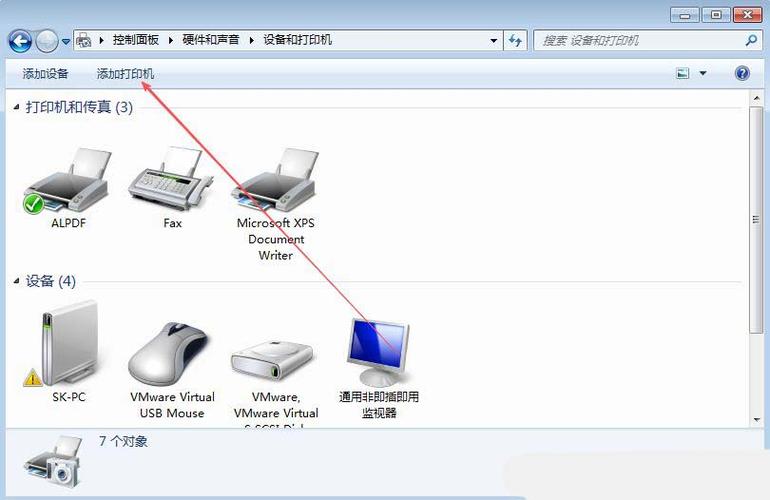770x500 pixels.
Task: Close the Devices and Printers window
Action: click(x=747, y=15)
